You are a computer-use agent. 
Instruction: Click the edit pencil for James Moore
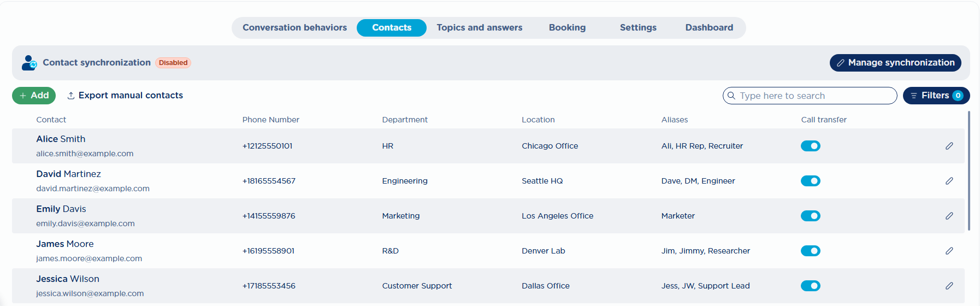949,251
